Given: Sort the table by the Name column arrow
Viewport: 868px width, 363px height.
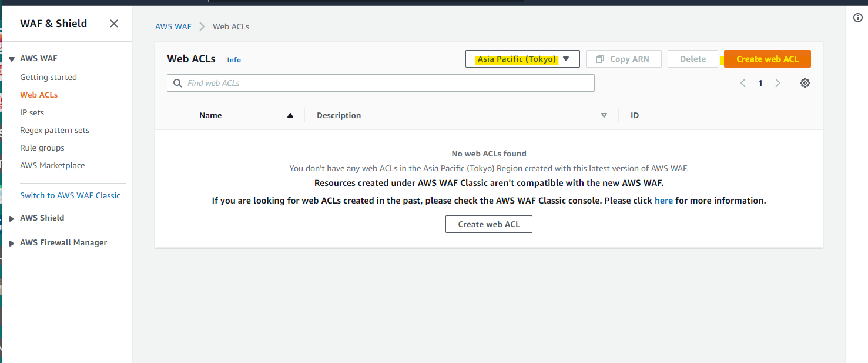Looking at the screenshot, I should click(289, 115).
